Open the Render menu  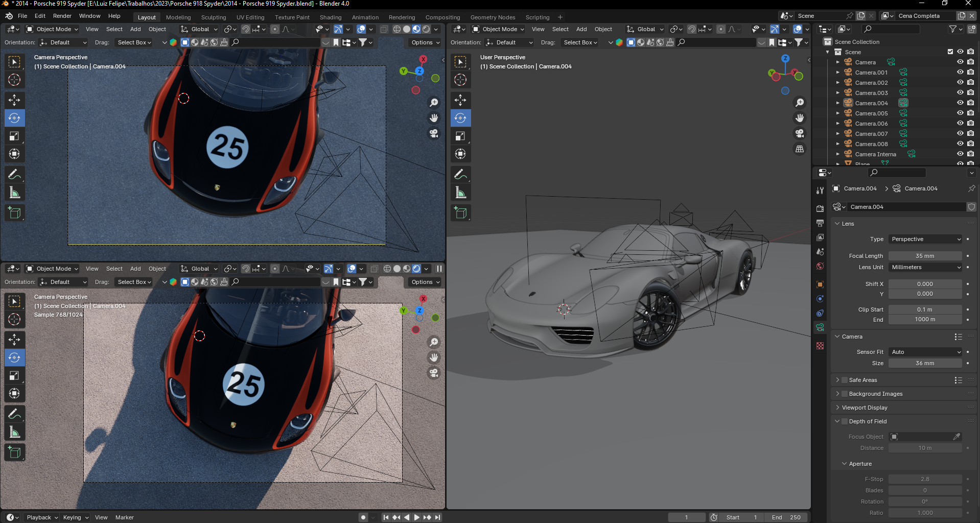pyautogui.click(x=62, y=16)
